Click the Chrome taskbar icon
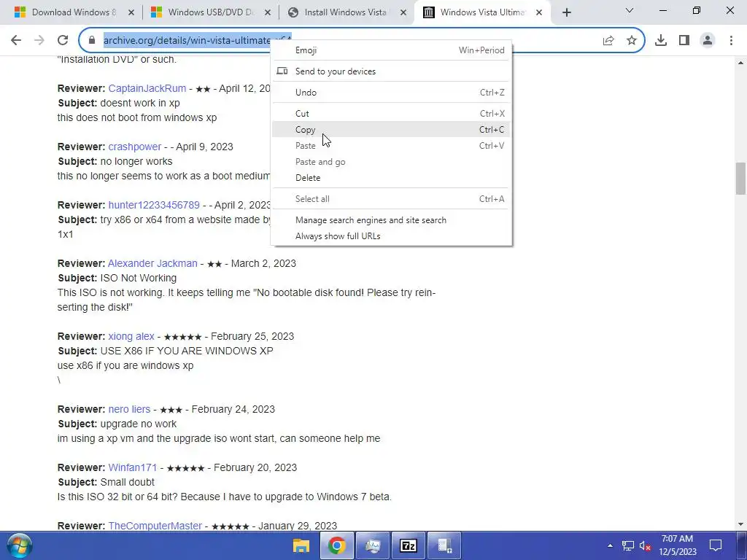This screenshot has height=560, width=747. pos(337,545)
